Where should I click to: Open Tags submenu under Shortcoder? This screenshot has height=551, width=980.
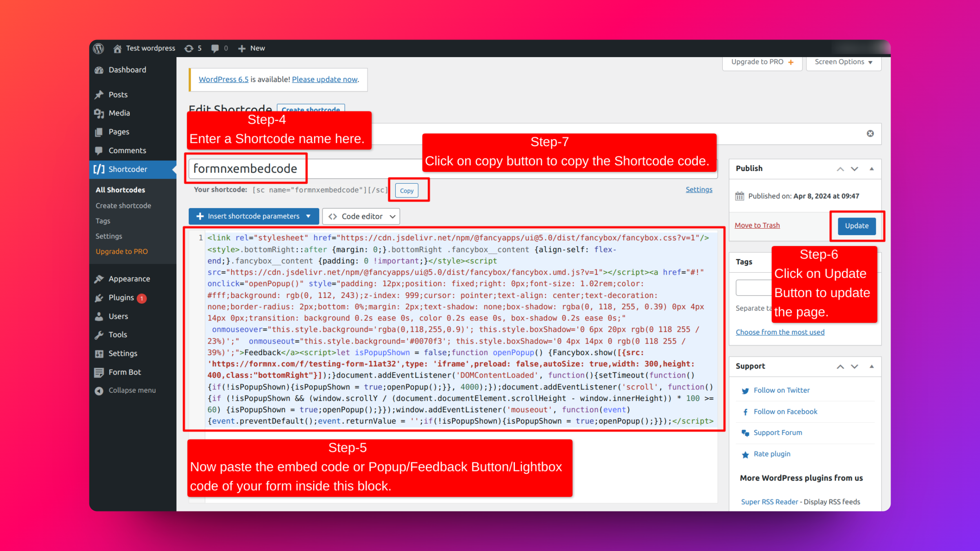[103, 221]
